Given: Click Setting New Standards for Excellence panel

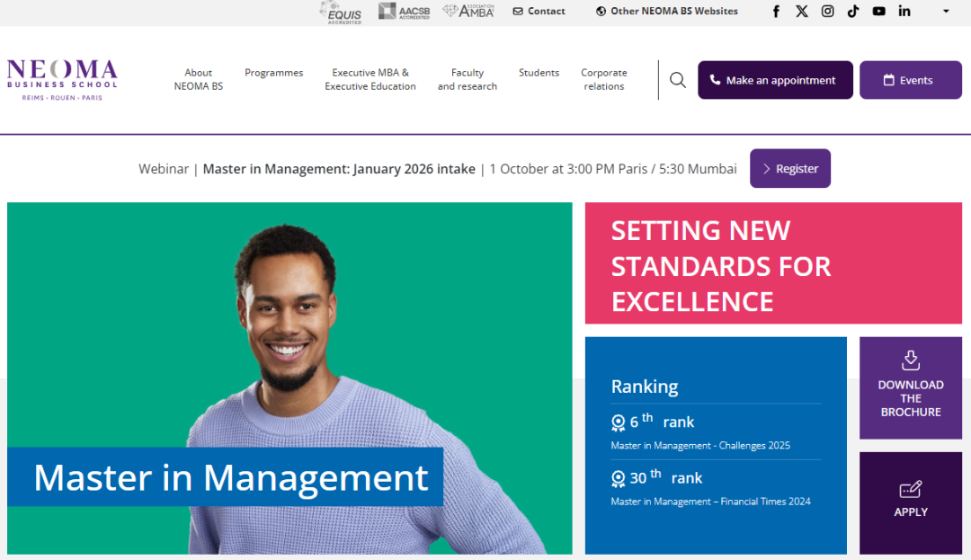Looking at the screenshot, I should [x=773, y=263].
